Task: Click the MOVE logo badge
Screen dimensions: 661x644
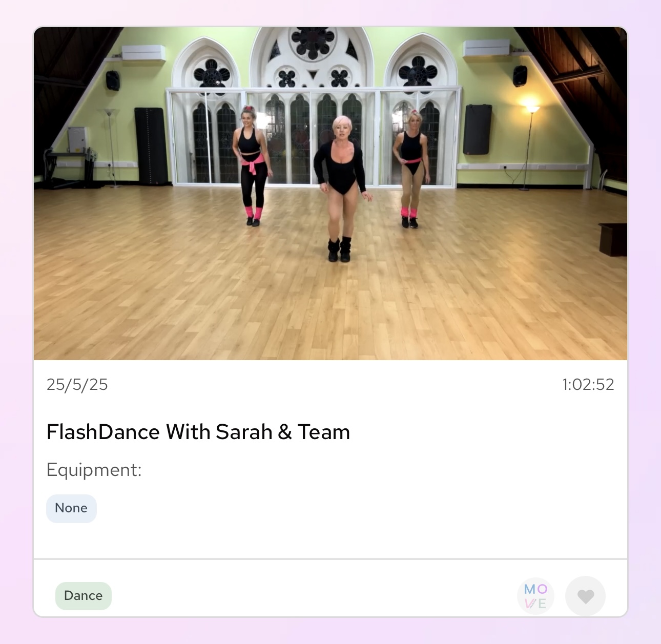Action: 535,596
